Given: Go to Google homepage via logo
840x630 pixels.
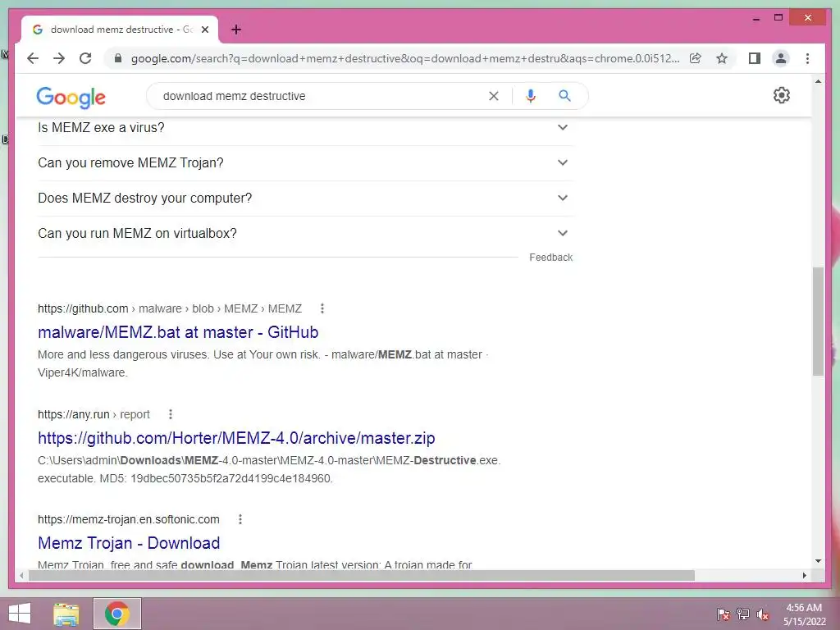Looking at the screenshot, I should tap(71, 97).
